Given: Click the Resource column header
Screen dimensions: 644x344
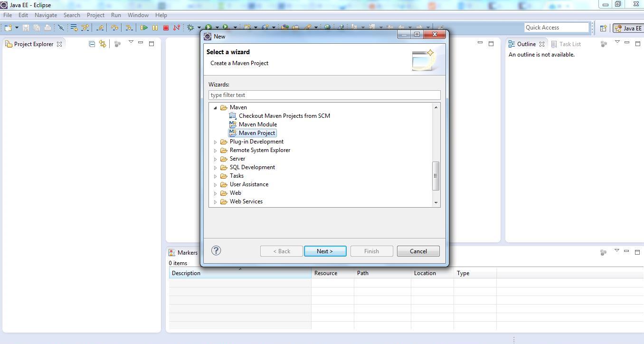Looking at the screenshot, I should (x=332, y=273).
